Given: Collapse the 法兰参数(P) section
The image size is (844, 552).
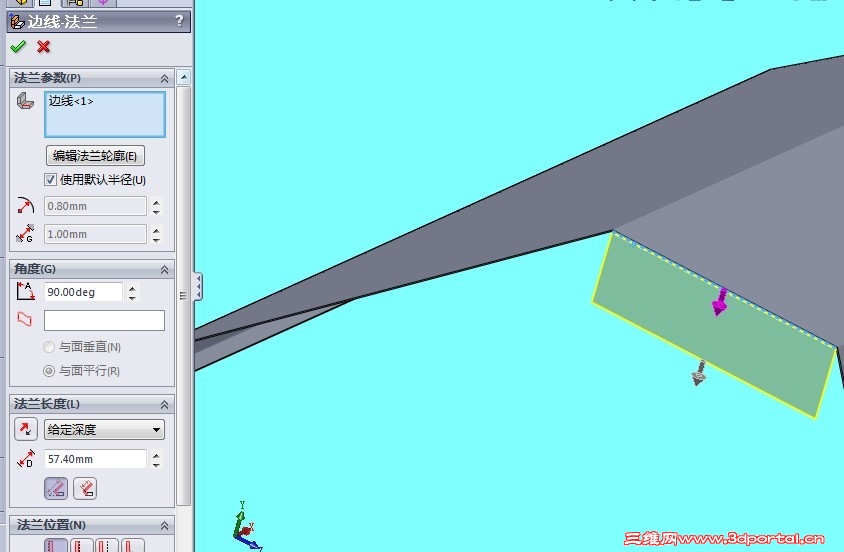Looking at the screenshot, I should [164, 79].
